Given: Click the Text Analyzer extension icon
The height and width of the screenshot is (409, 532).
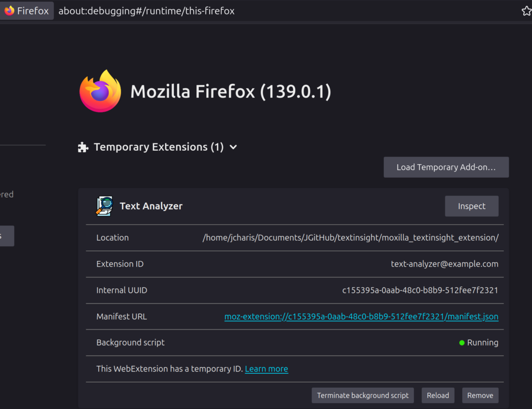Looking at the screenshot, I should tap(104, 206).
